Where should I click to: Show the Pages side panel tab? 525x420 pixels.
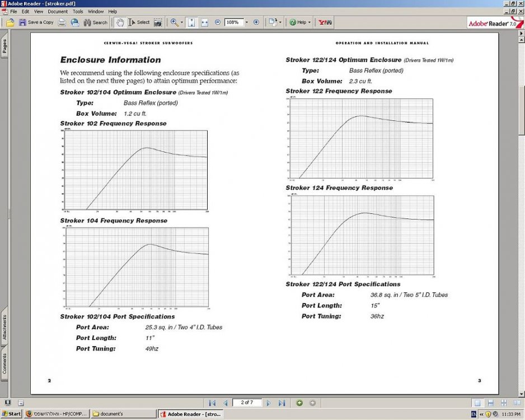point(4,46)
